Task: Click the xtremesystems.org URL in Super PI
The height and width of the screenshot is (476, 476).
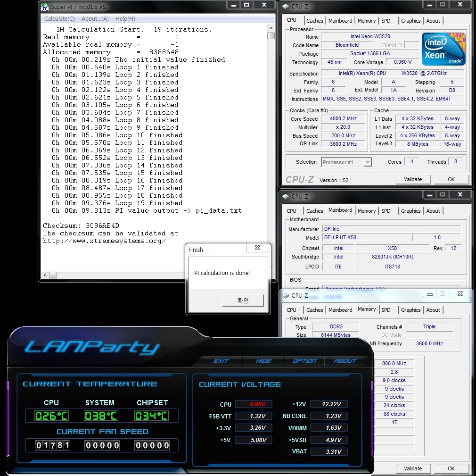Action: [105, 241]
